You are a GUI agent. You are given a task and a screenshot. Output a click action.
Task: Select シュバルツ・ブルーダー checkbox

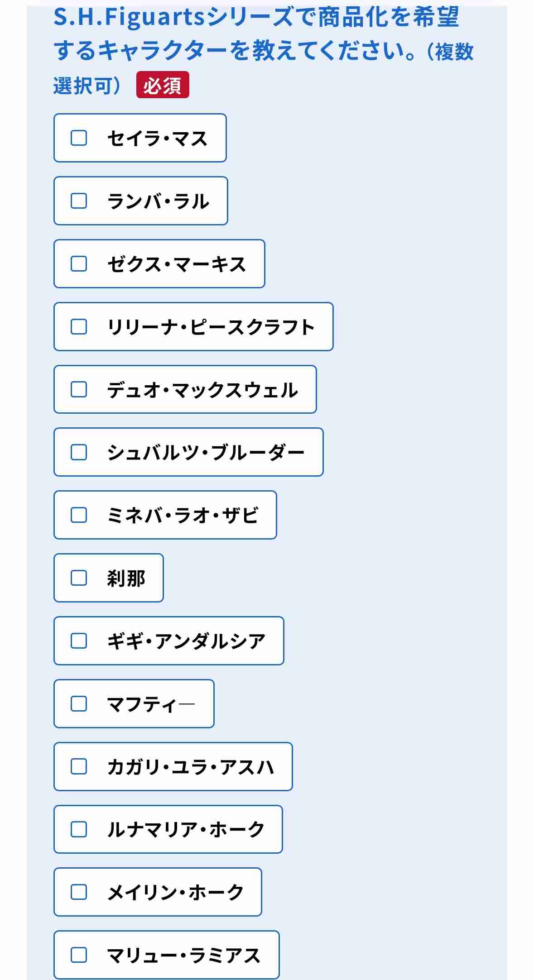(x=79, y=452)
